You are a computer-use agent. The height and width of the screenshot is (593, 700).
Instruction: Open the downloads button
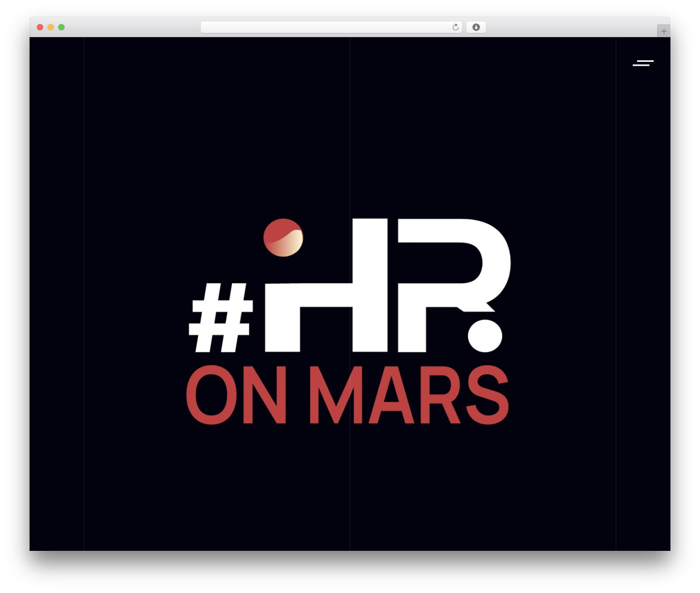coord(476,27)
